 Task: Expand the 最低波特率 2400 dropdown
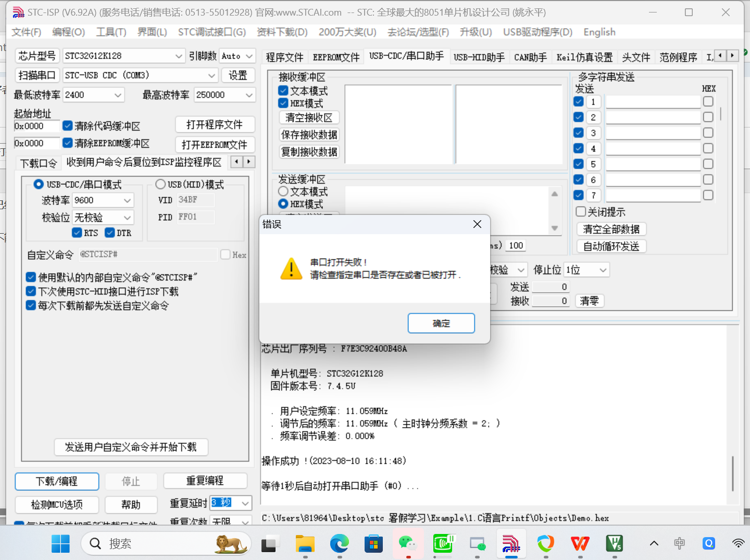tap(118, 95)
